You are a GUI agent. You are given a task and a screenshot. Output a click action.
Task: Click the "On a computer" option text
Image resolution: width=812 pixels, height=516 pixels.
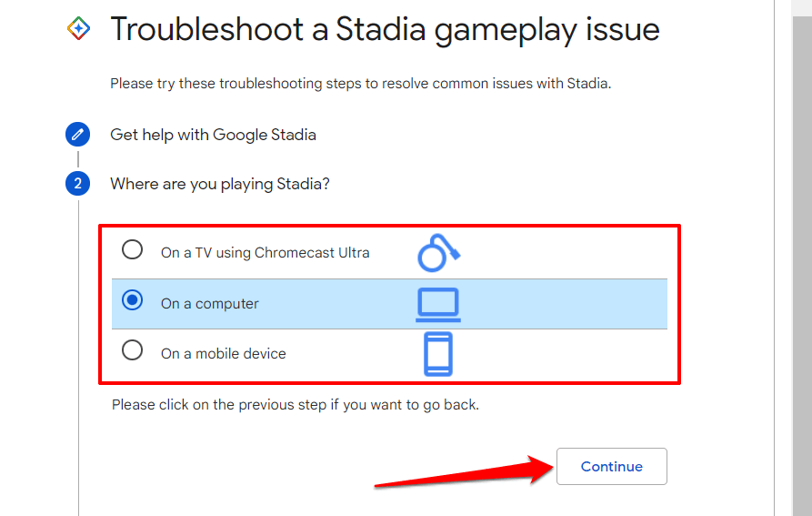pyautogui.click(x=209, y=304)
